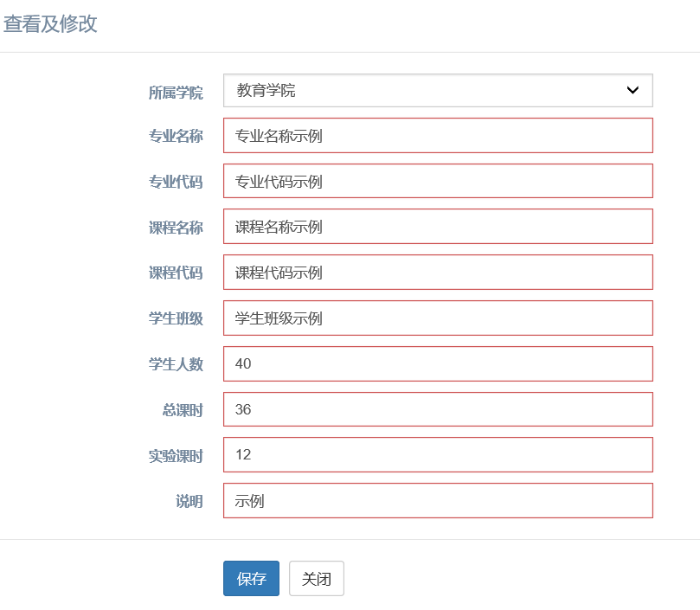
Task: Click the 课程名称 label text
Action: pyautogui.click(x=176, y=228)
